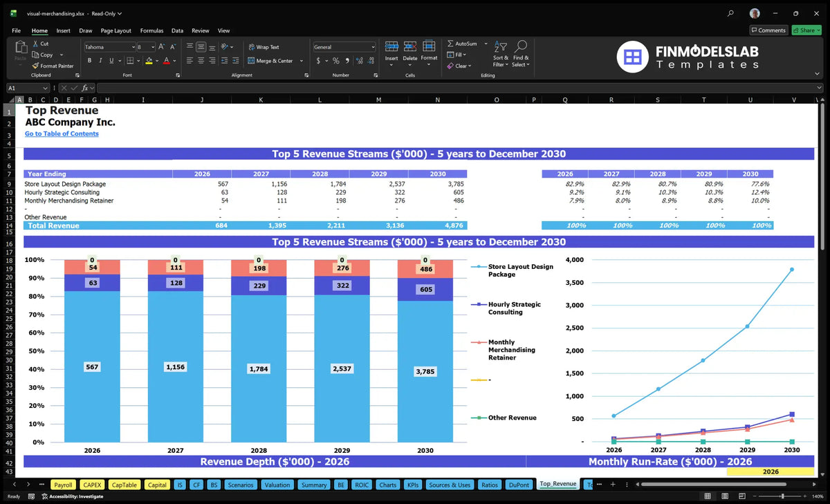Switch to the Page Layout ribbon tab
Image resolution: width=830 pixels, height=504 pixels.
(116, 30)
